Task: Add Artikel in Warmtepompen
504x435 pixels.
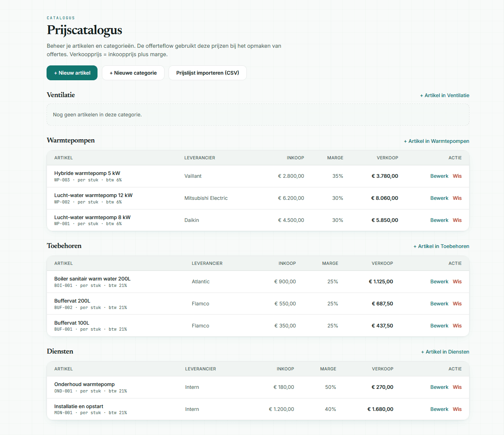Action: click(x=437, y=141)
